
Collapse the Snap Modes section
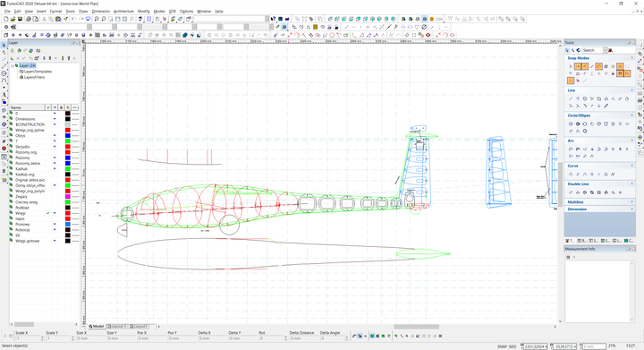[x=632, y=58]
